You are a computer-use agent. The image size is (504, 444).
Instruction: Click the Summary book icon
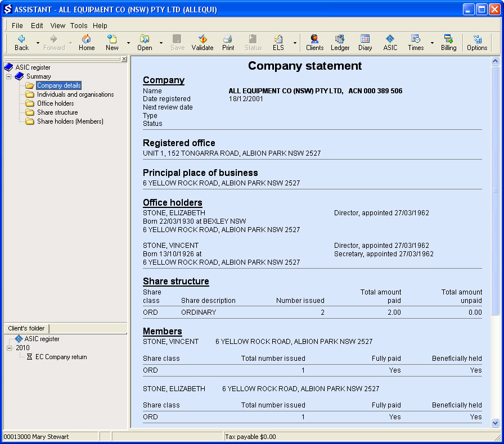[19, 76]
